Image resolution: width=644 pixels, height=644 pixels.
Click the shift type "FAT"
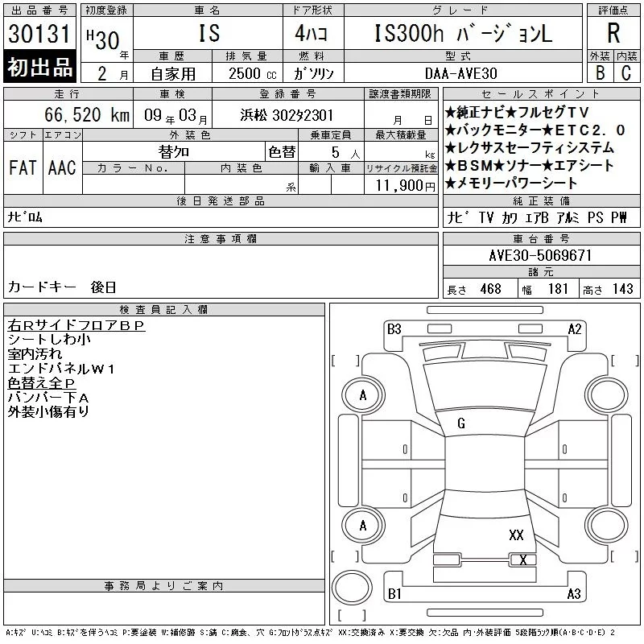click(x=23, y=167)
